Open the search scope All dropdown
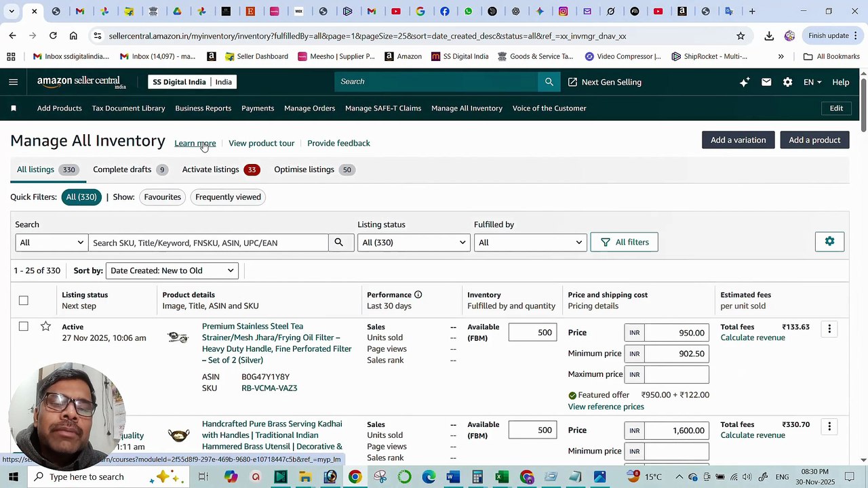Viewport: 868px width, 488px height. [52, 243]
